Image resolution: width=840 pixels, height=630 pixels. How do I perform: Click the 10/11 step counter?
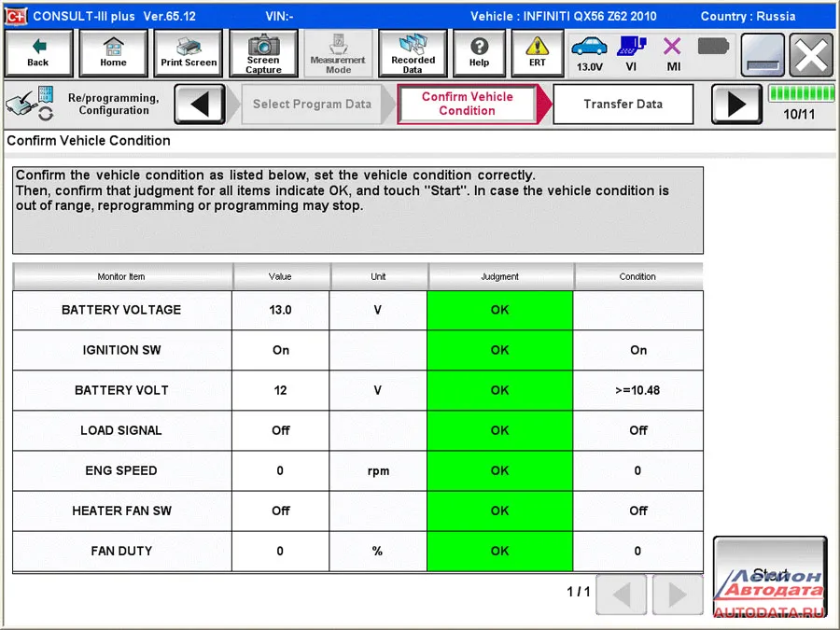[799, 114]
